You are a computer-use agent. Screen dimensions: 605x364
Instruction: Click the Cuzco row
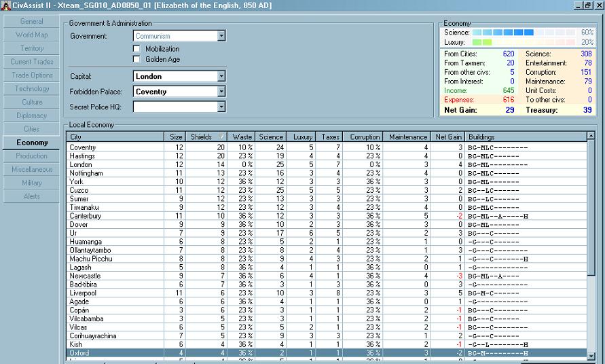(x=327, y=190)
